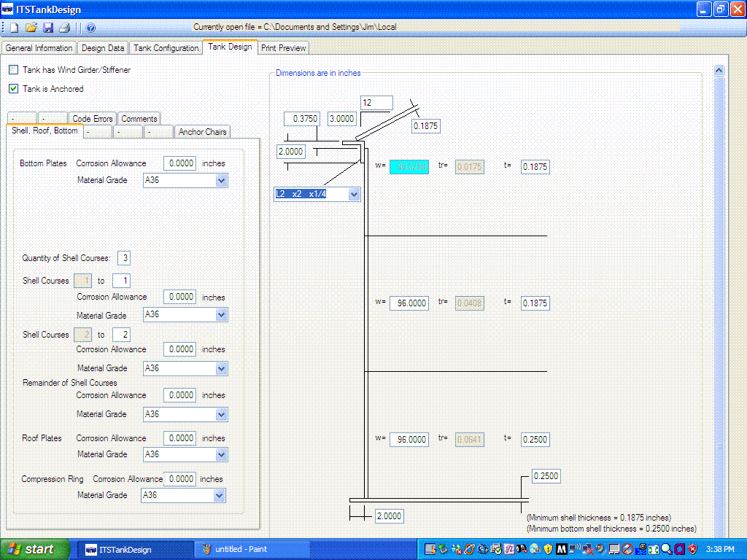This screenshot has width=747, height=560.
Task: Click the M icon in system tray
Action: pos(561,550)
